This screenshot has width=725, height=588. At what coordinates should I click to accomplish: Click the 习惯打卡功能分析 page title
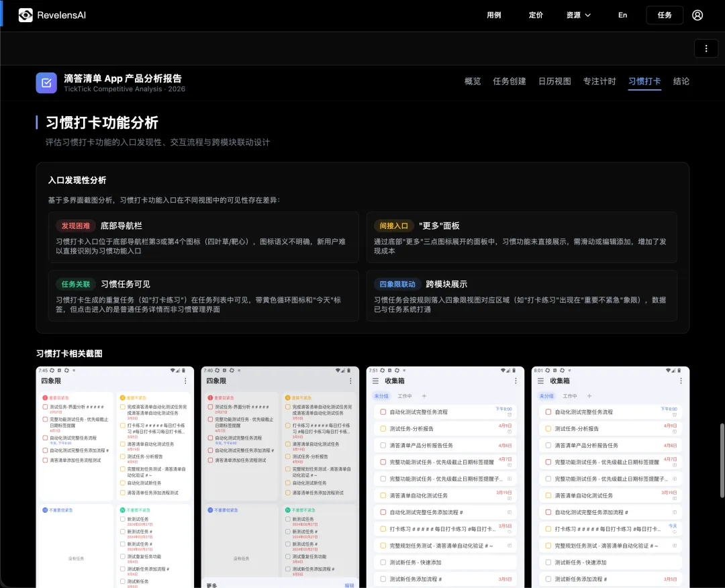click(x=102, y=122)
